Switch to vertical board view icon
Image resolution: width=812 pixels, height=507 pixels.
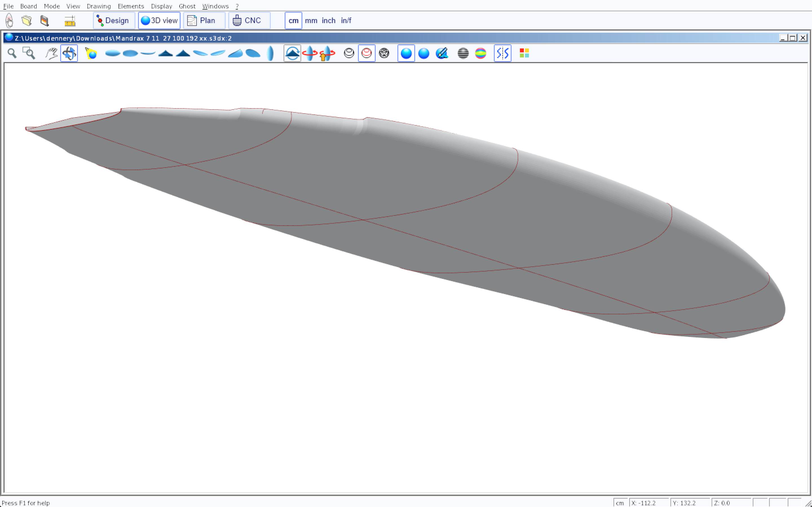coord(270,53)
